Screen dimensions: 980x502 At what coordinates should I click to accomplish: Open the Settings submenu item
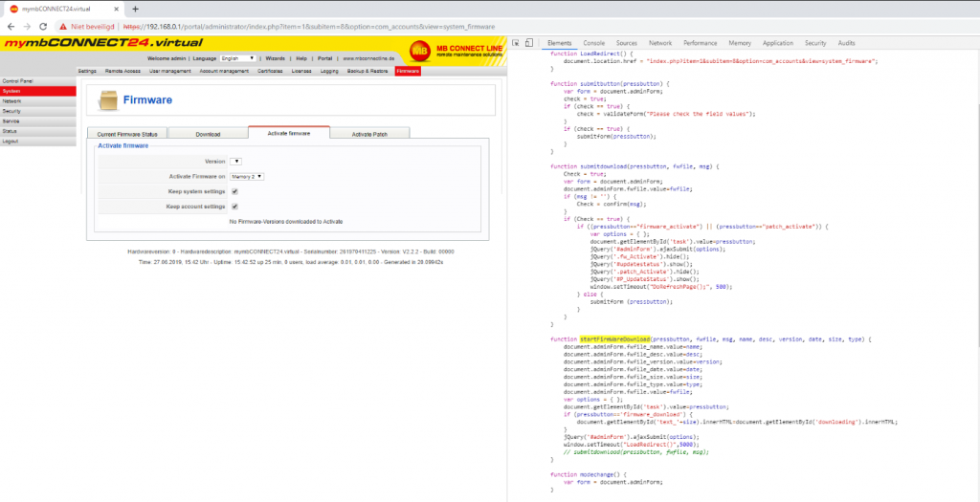click(87, 71)
